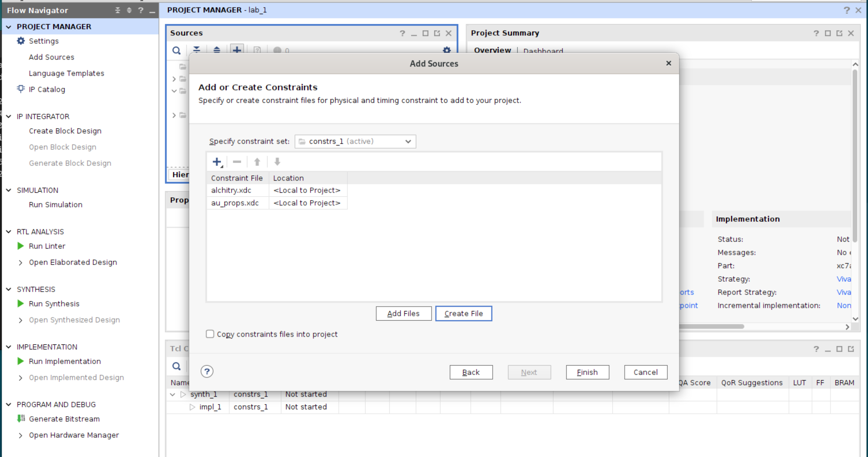Click the add constraint file plus icon
868x457 pixels.
click(x=217, y=162)
